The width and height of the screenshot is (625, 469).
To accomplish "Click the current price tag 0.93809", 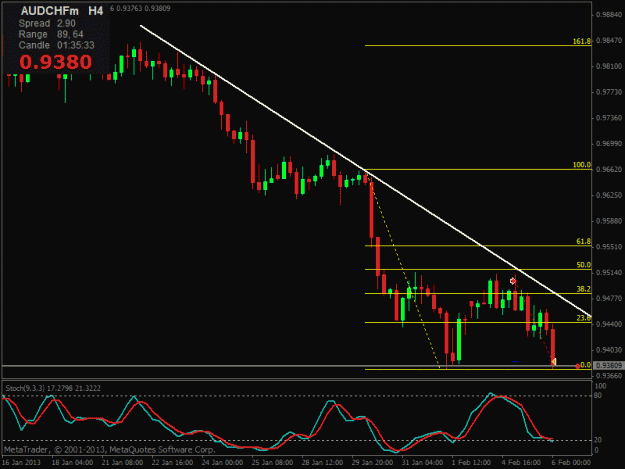I will (608, 365).
